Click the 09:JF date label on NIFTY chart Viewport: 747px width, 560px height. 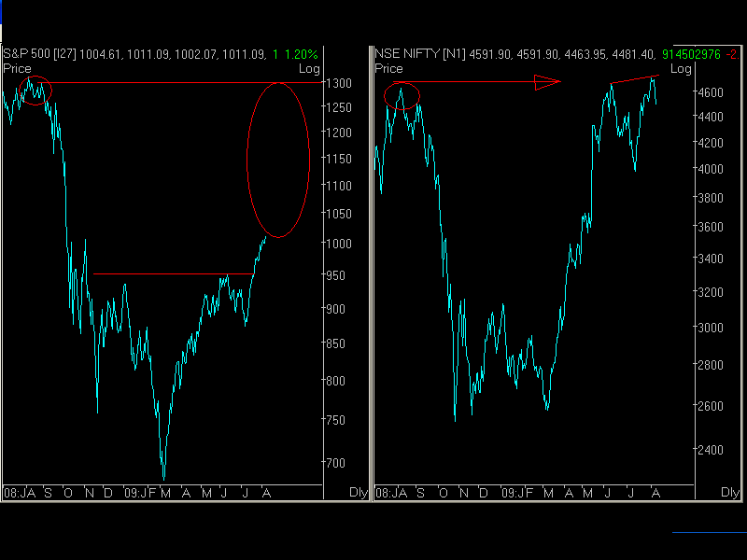(517, 493)
